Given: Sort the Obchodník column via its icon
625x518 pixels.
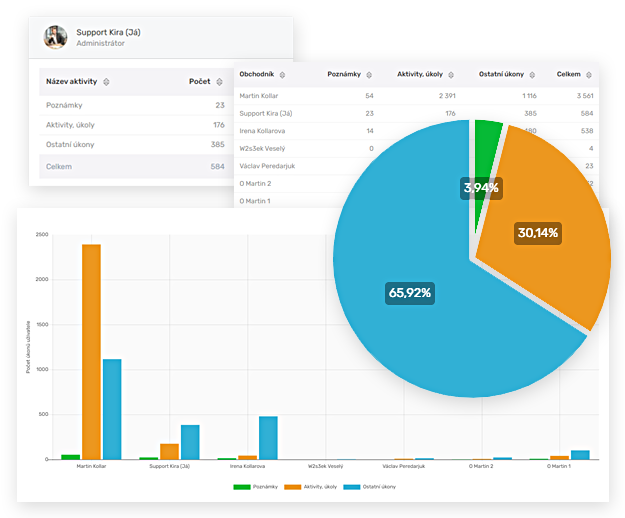Looking at the screenshot, I should click(283, 75).
